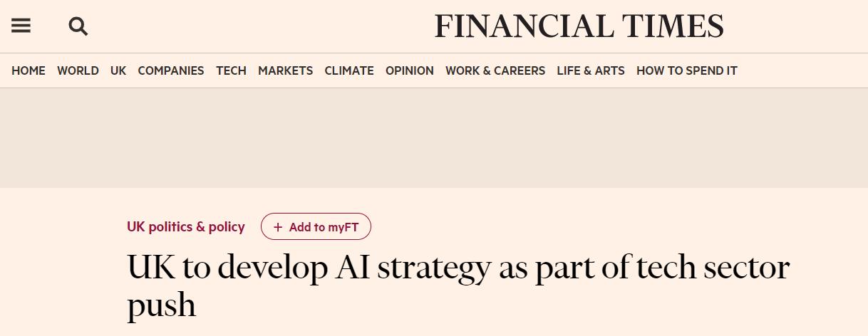Select the Tech navigation item
The width and height of the screenshot is (868, 336).
[x=231, y=70]
